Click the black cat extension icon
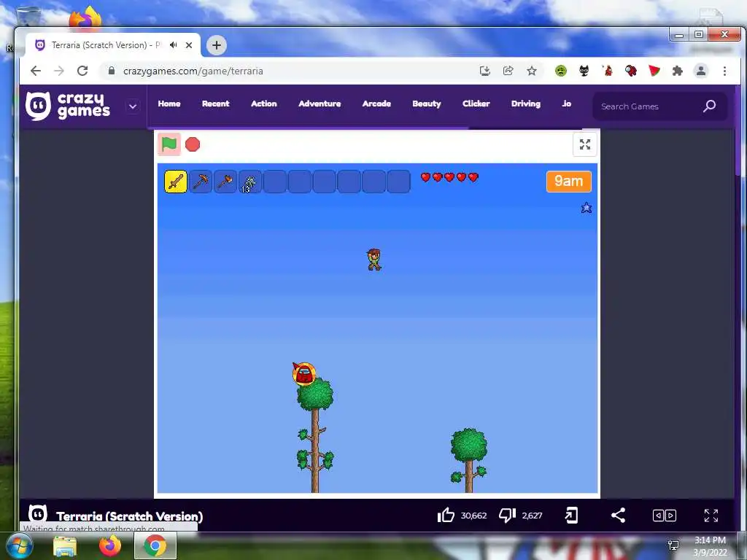Viewport: 747px width, 560px height. [584, 71]
